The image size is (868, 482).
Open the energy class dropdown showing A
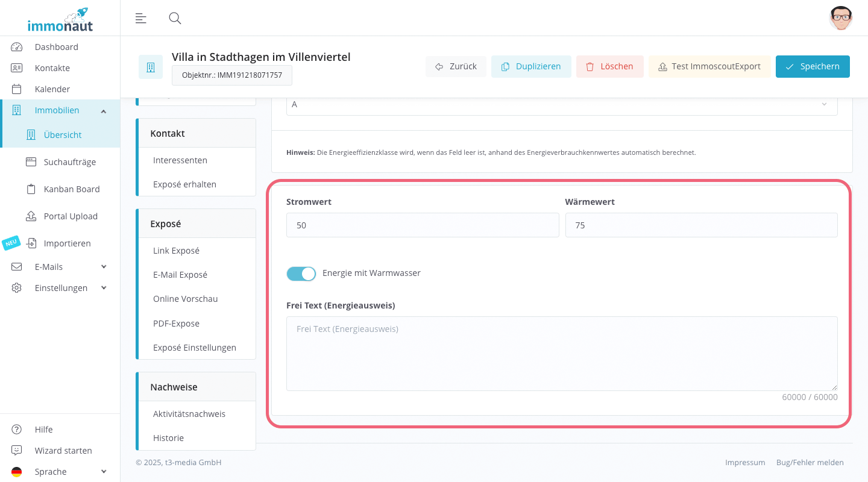562,105
